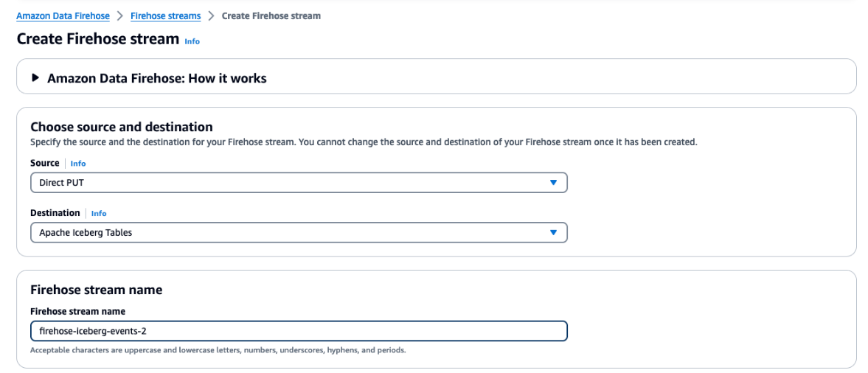Click the Direct PUT source selection box

[288, 183]
